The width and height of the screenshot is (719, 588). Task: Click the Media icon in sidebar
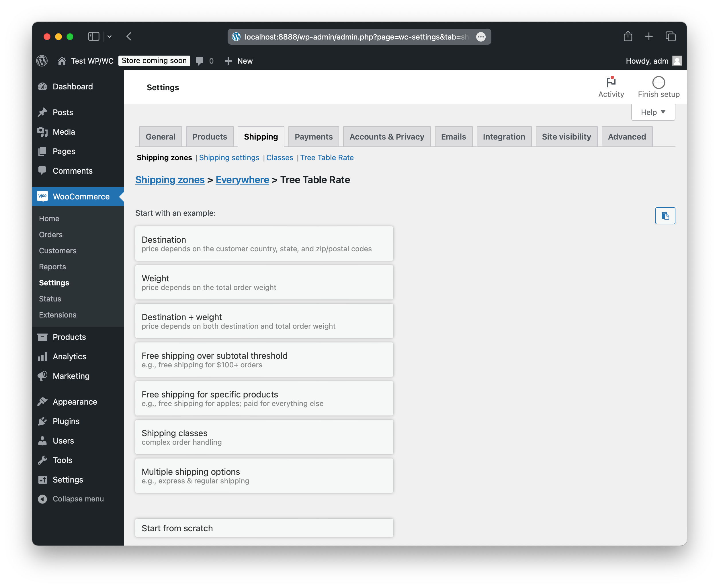pos(43,132)
